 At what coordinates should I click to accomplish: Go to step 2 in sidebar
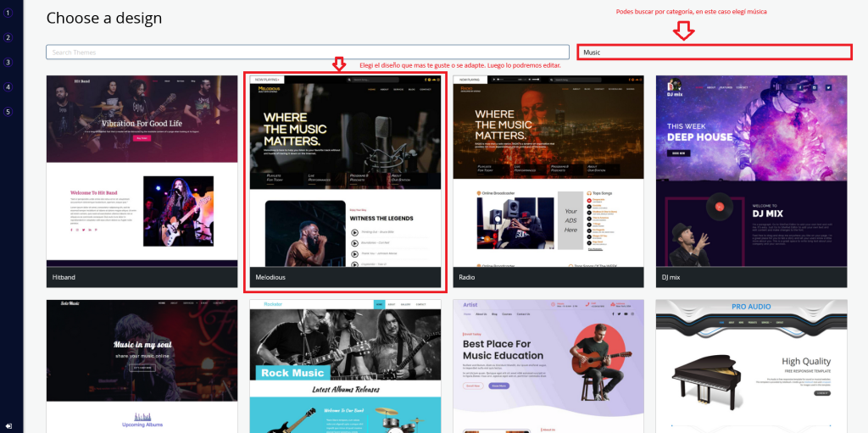(8, 37)
